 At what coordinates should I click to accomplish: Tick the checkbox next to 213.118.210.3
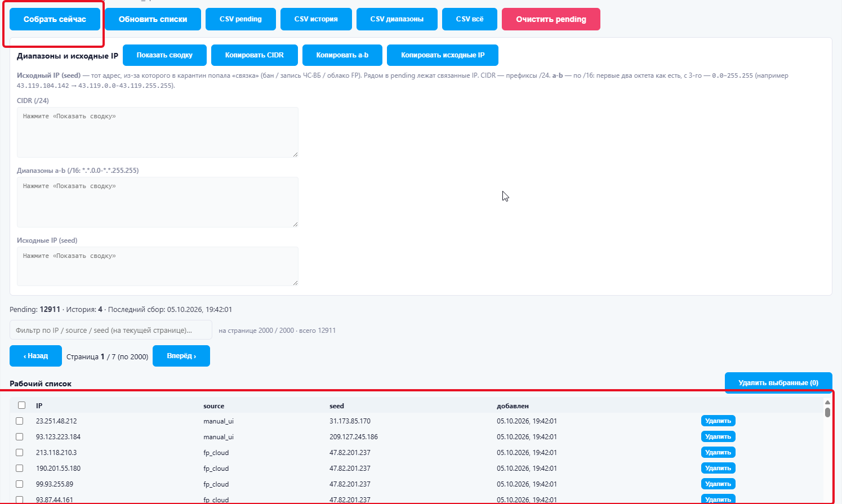[x=20, y=453]
